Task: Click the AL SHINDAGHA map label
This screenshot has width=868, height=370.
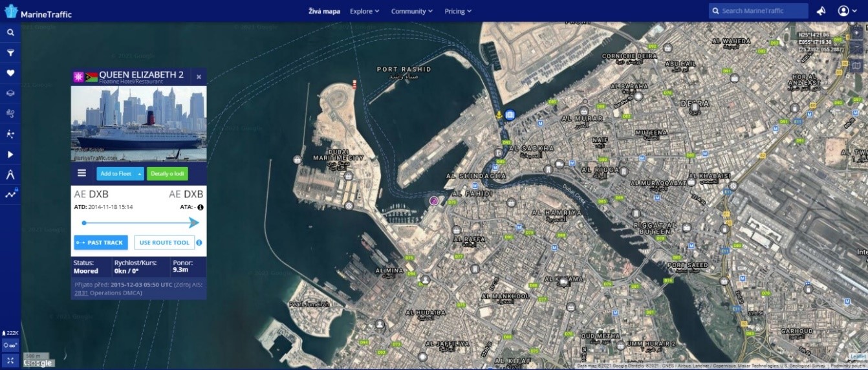Action: click(x=476, y=176)
